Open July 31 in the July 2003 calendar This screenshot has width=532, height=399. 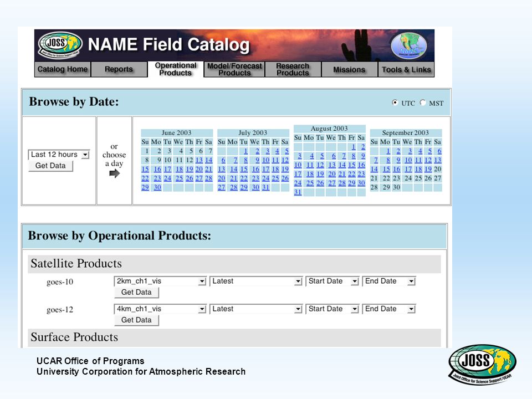[265, 187]
